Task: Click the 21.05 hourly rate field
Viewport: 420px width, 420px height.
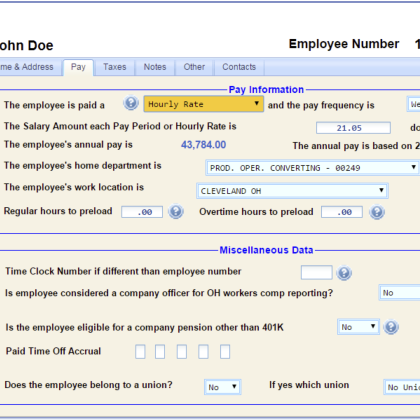Action: tap(353, 128)
